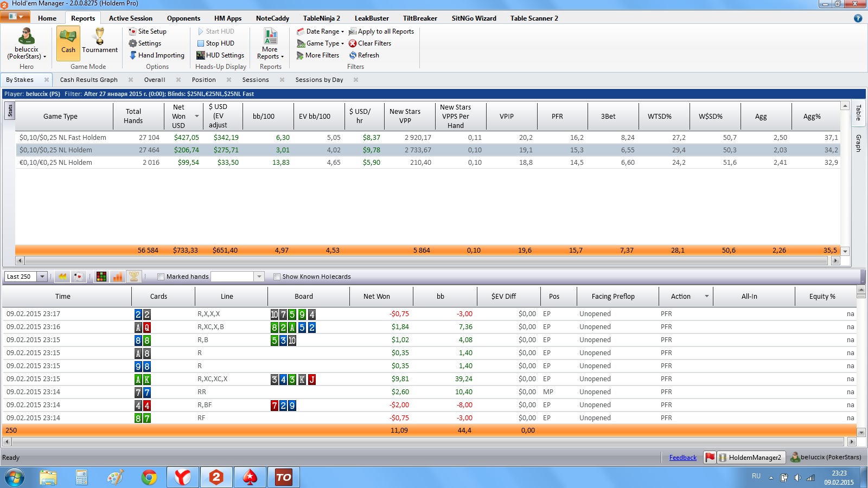
Task: Switch to the Sessions by Day tab
Action: point(319,80)
